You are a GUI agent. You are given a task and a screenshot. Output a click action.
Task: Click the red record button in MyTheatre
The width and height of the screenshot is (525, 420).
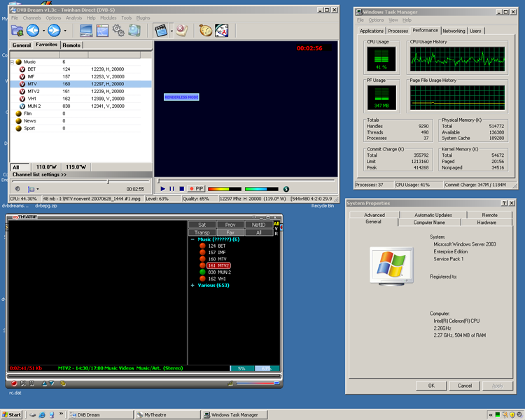[14, 384]
